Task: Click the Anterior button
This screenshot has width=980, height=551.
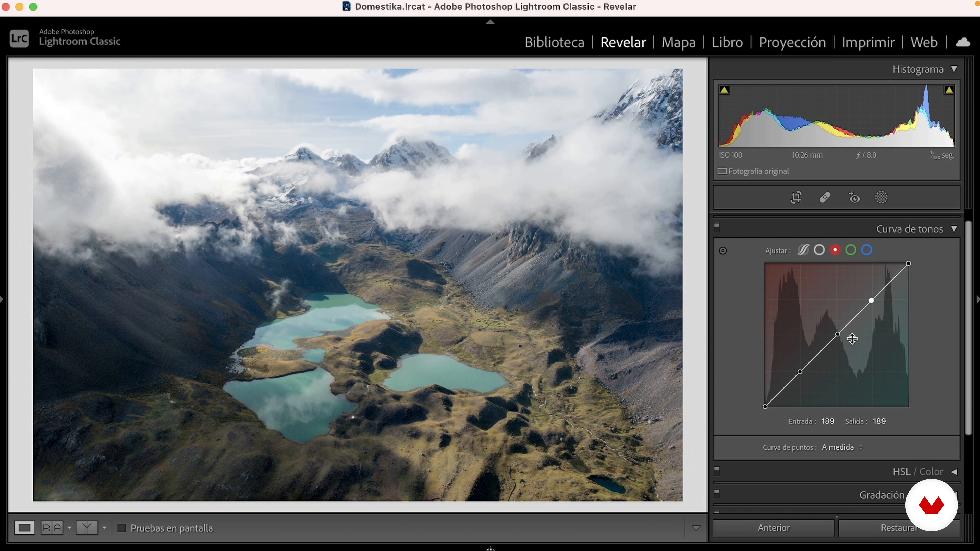Action: [x=774, y=528]
